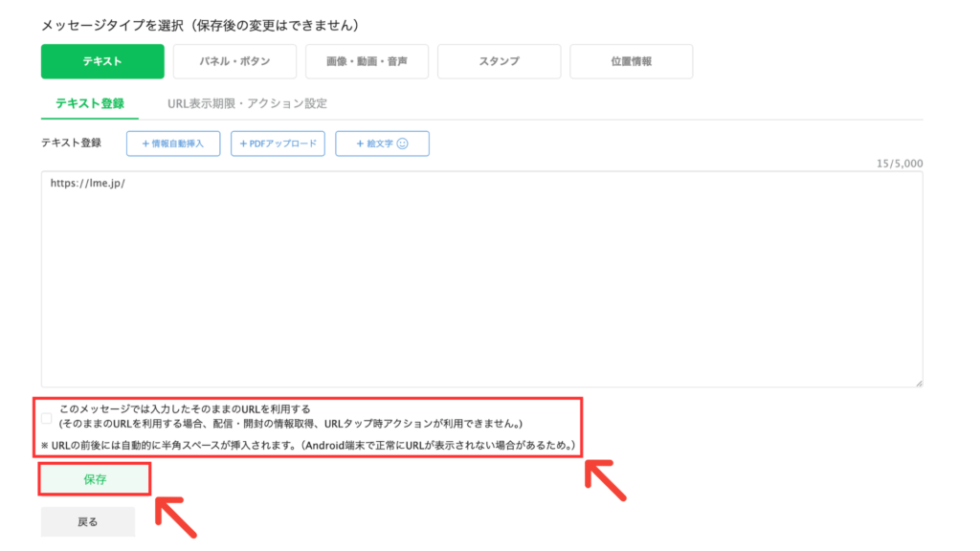Open the URL表示期限・アクション設定 tab
980x551 pixels.
247,103
